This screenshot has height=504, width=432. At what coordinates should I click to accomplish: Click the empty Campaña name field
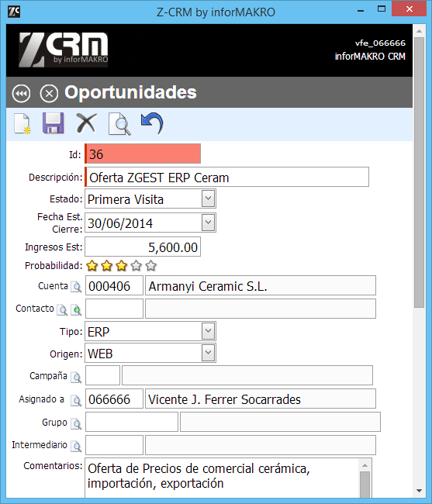click(247, 375)
